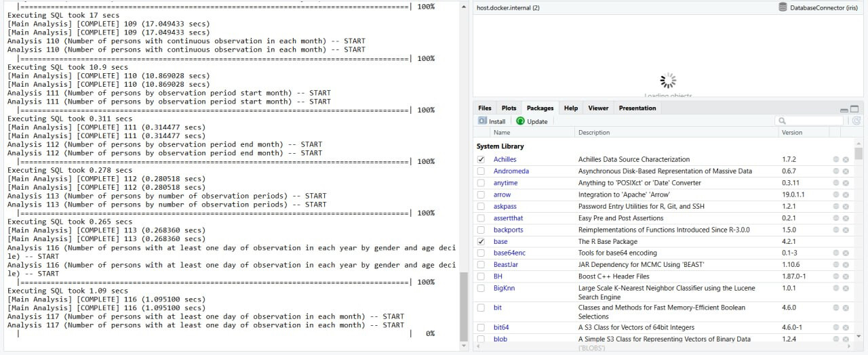This screenshot has width=868, height=355.
Task: Click the Name column header
Action: [x=502, y=133]
